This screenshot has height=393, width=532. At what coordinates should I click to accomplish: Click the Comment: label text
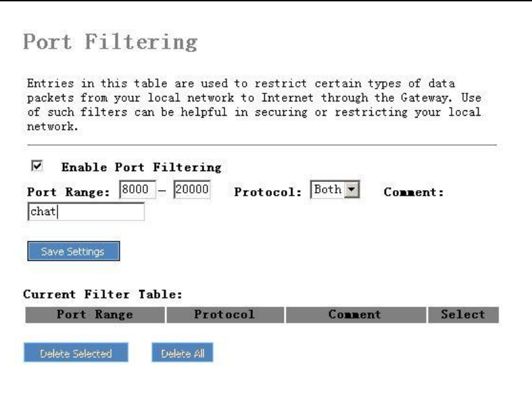point(413,192)
